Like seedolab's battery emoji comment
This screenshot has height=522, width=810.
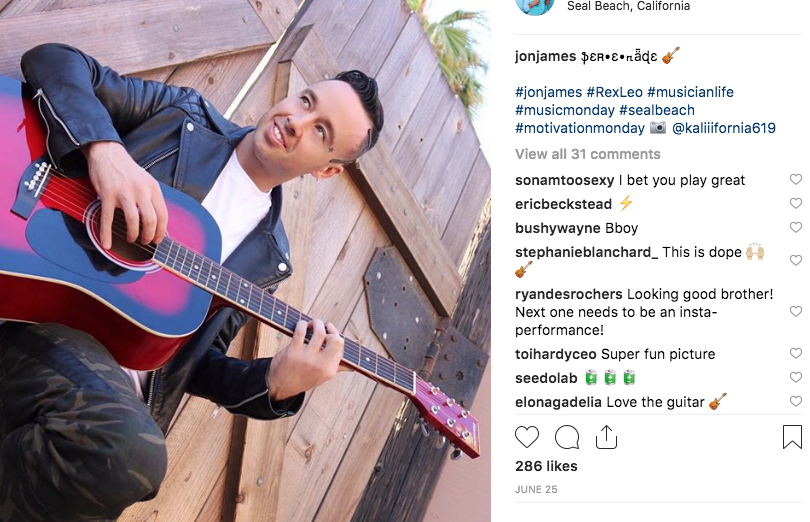796,377
